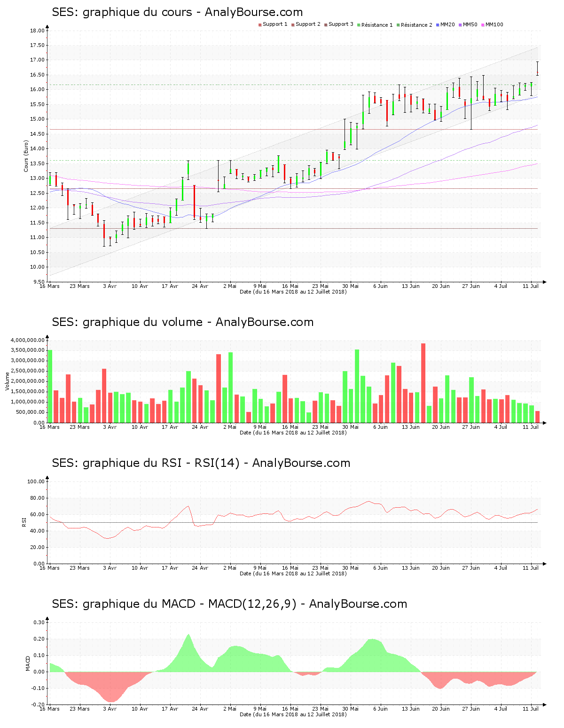
Task: Click the 'Cours (Euro)' axis label
Action: click(26, 156)
